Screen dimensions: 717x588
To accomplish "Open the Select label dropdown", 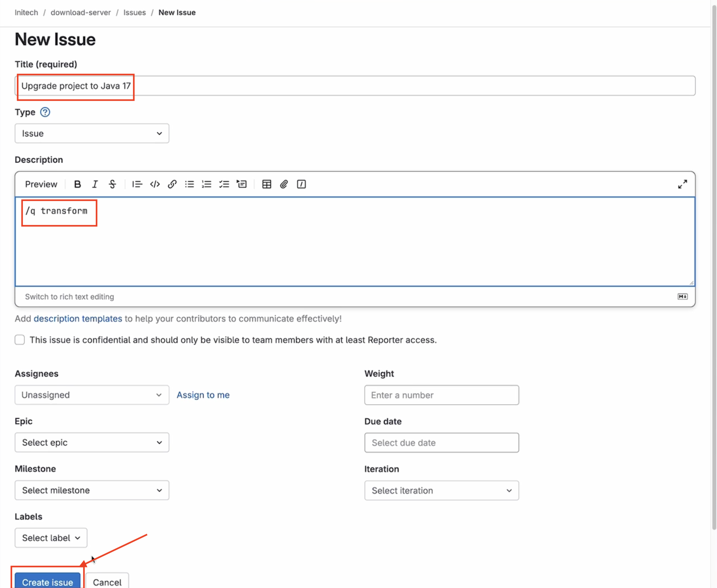I will [51, 538].
